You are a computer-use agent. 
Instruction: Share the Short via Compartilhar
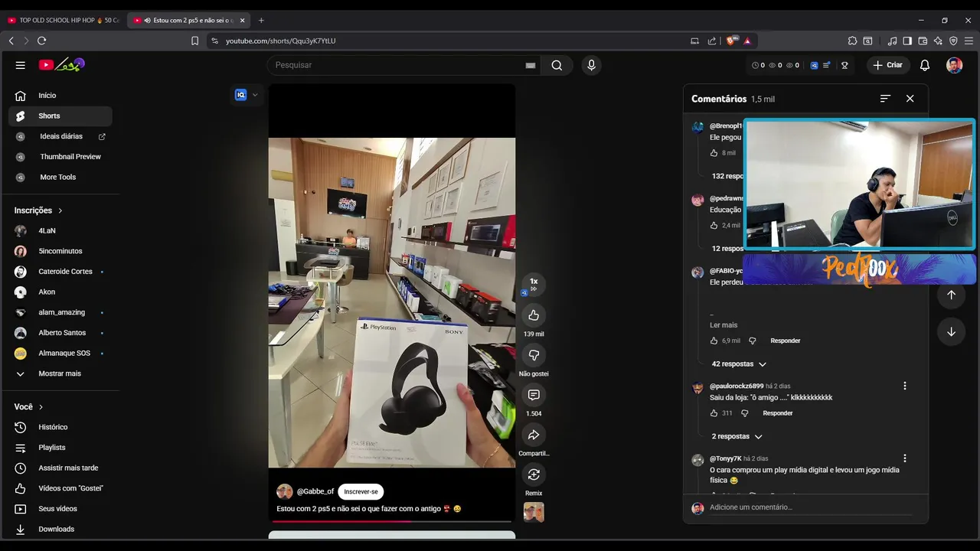534,435
